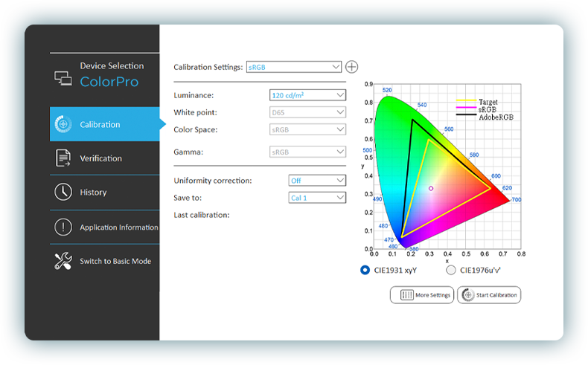The width and height of the screenshot is (588, 365).
Task: Open the White point D65 dropdown
Action: point(307,112)
